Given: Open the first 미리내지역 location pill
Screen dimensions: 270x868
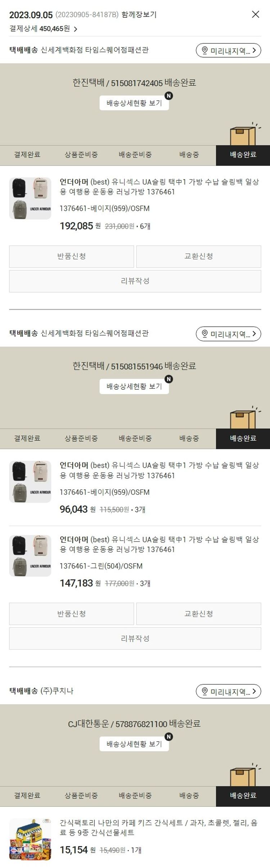Looking at the screenshot, I should tap(228, 50).
